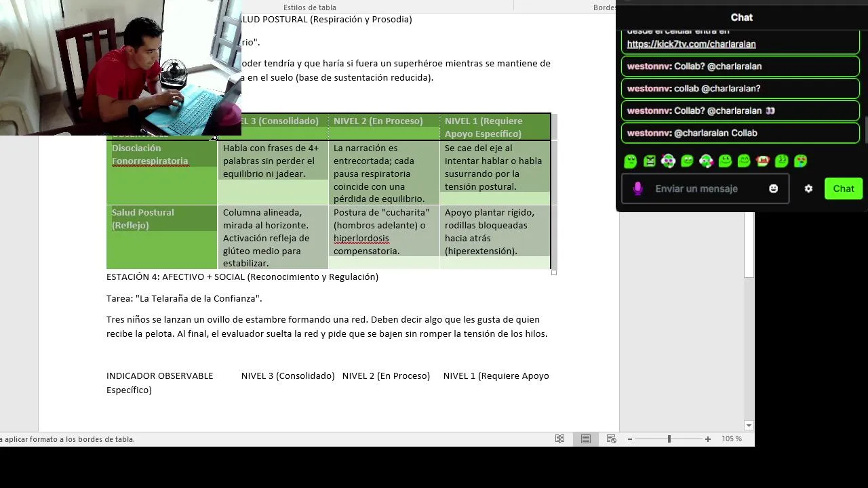This screenshot has width=868, height=488.
Task: Click the document vertical scrollbar thumb
Action: coord(749,244)
